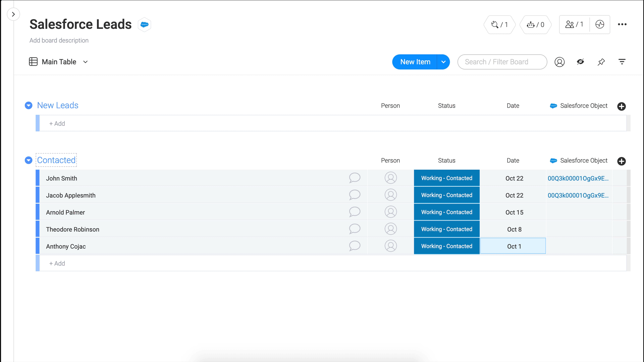Click the plus icon to add new column
Image resolution: width=644 pixels, height=362 pixels.
[622, 106]
